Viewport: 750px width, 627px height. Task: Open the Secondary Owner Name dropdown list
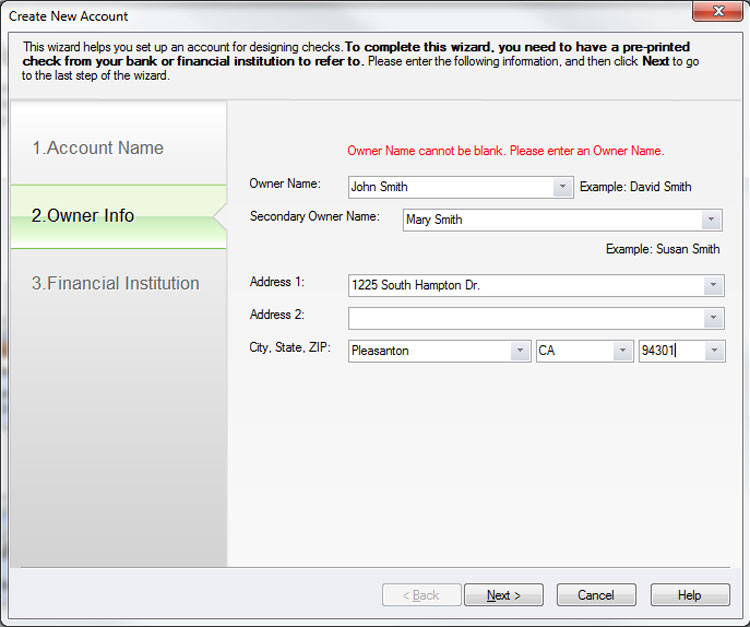(x=711, y=220)
